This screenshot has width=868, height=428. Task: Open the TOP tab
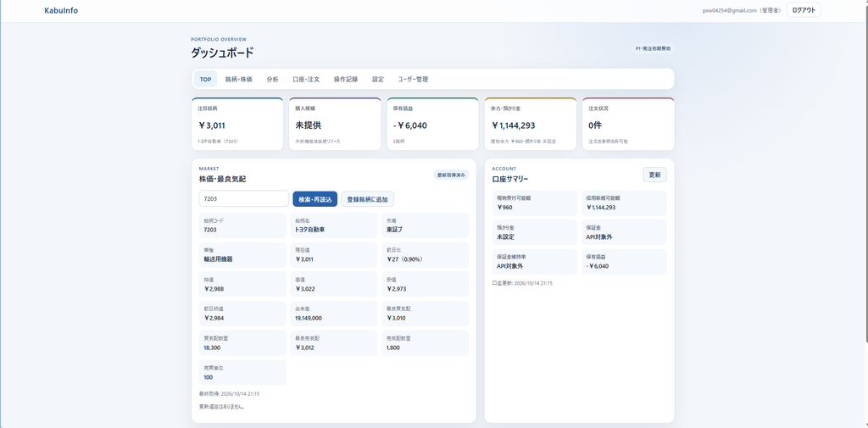[205, 79]
